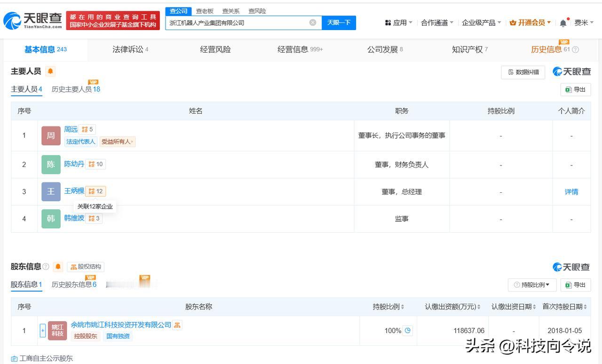This screenshot has height=364, width=602.
Task: Open the 合作通道 dropdown menu
Action: pyautogui.click(x=437, y=23)
